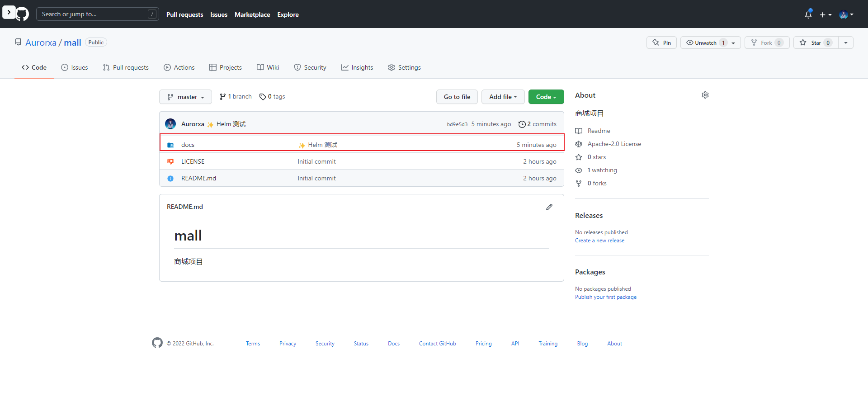The width and height of the screenshot is (868, 420).
Task: Click Publish your first package
Action: click(606, 297)
